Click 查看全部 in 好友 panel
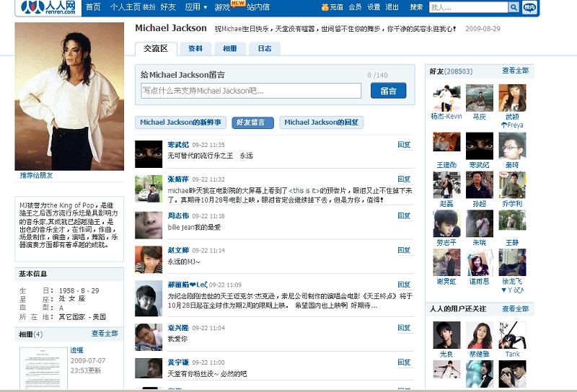Screen dimensions: 577x392 [x=515, y=71]
